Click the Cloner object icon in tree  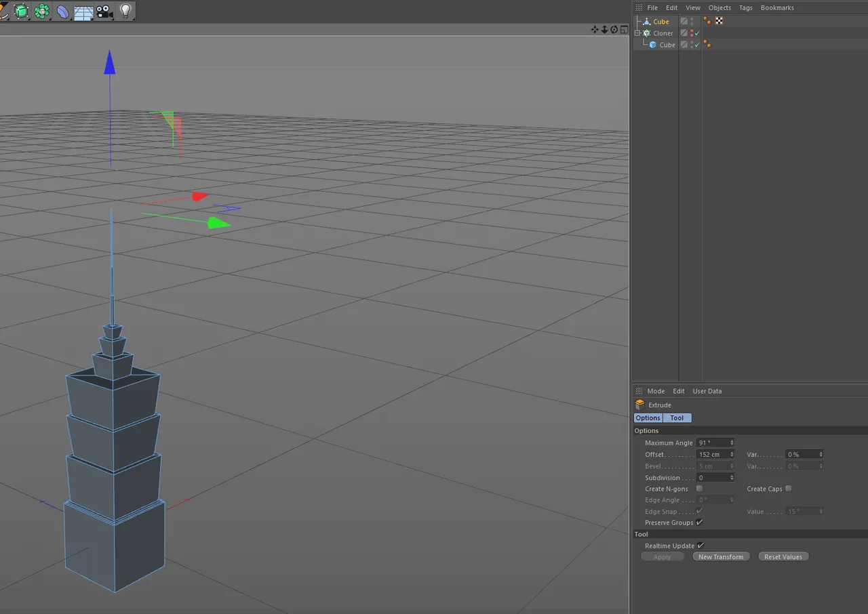pos(646,33)
